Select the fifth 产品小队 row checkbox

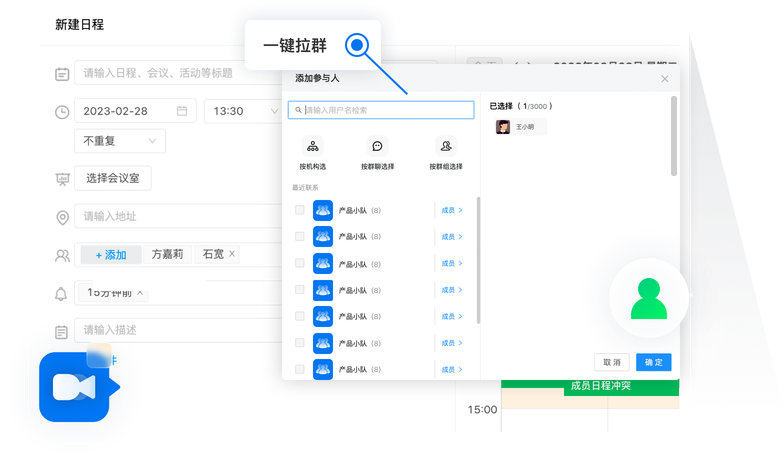pyautogui.click(x=300, y=316)
